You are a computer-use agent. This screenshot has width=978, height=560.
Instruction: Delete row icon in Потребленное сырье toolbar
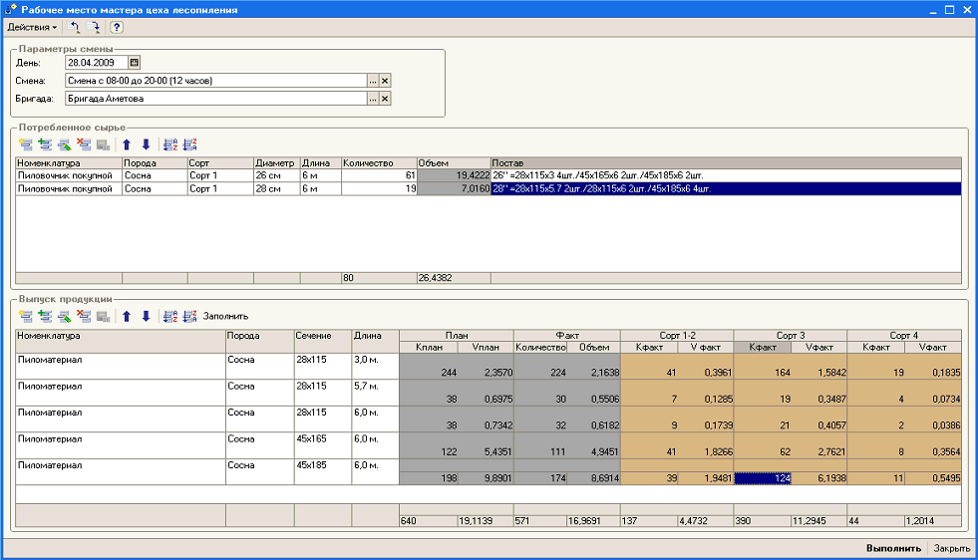[x=84, y=144]
